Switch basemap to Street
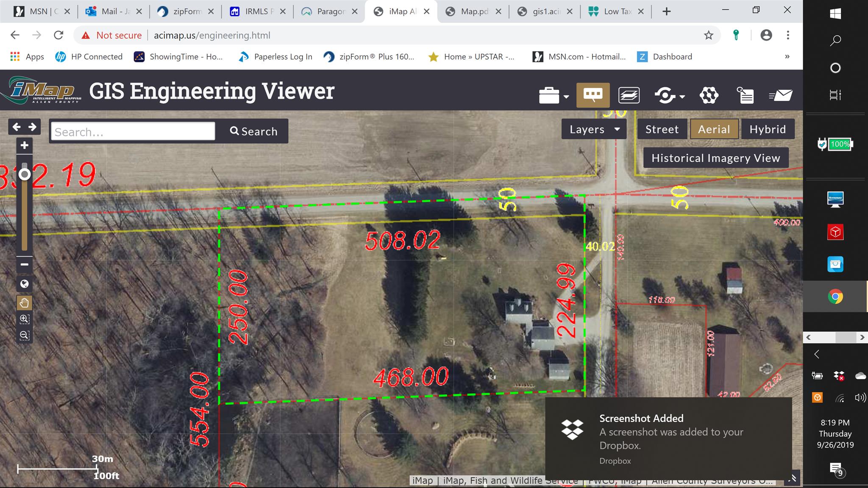This screenshot has width=868, height=488. click(662, 129)
